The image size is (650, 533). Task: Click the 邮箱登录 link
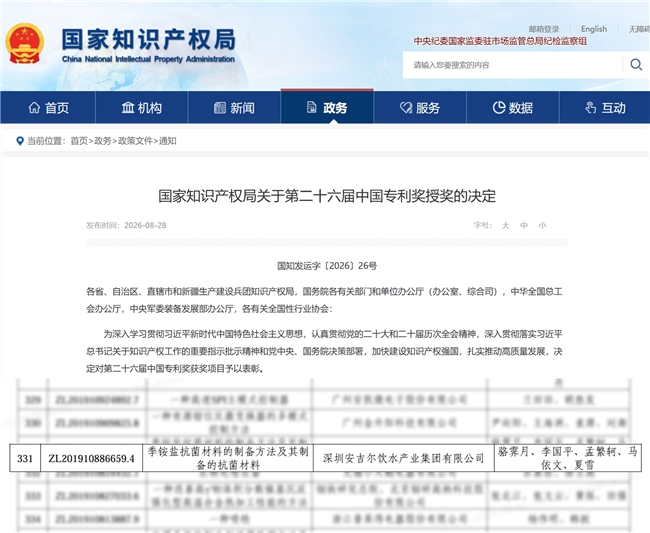pyautogui.click(x=544, y=29)
